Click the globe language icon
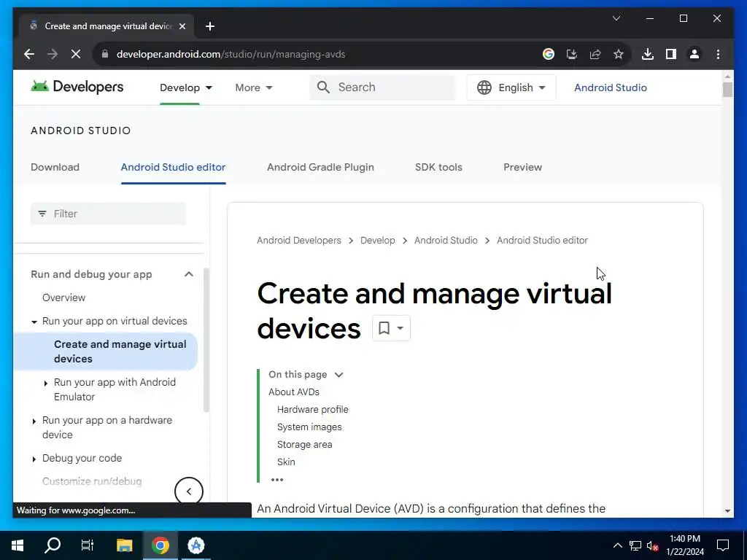747x560 pixels. [x=484, y=87]
